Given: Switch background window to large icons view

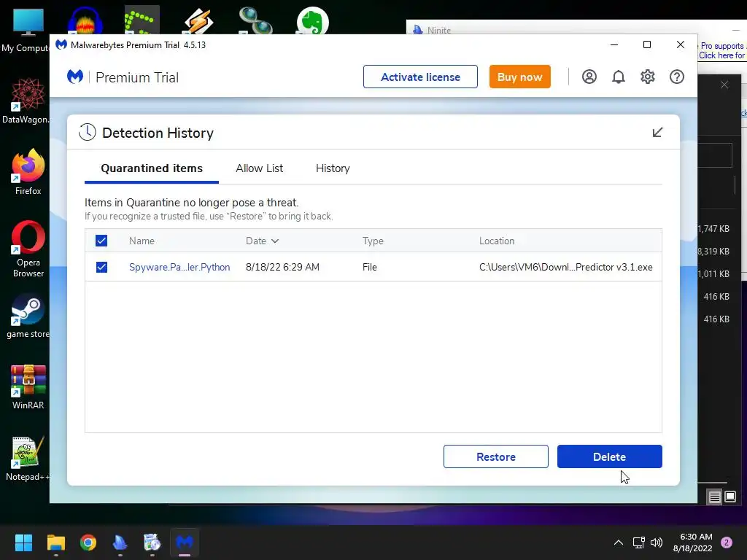Looking at the screenshot, I should [729, 497].
